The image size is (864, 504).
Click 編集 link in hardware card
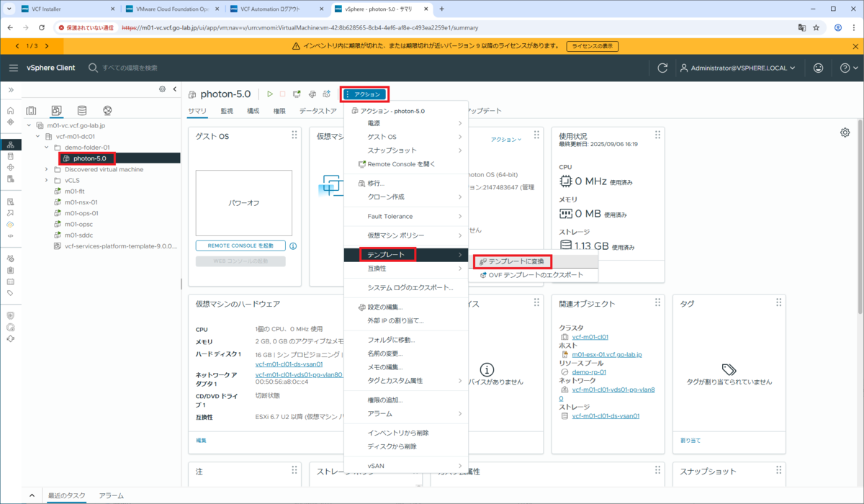(x=201, y=440)
